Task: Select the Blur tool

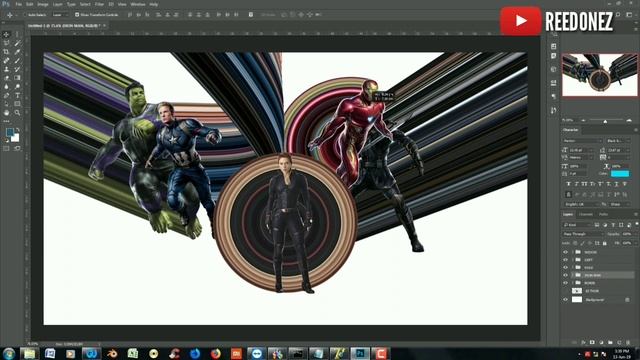Action: click(x=6, y=87)
